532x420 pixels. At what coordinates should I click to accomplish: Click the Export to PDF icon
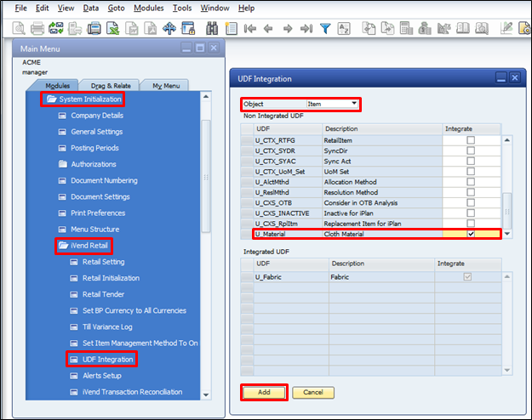tap(150, 28)
